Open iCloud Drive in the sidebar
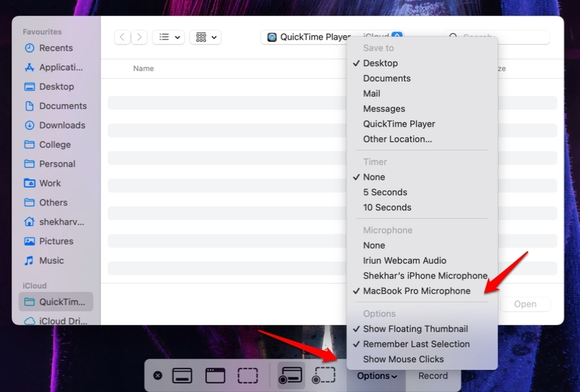 pos(55,321)
